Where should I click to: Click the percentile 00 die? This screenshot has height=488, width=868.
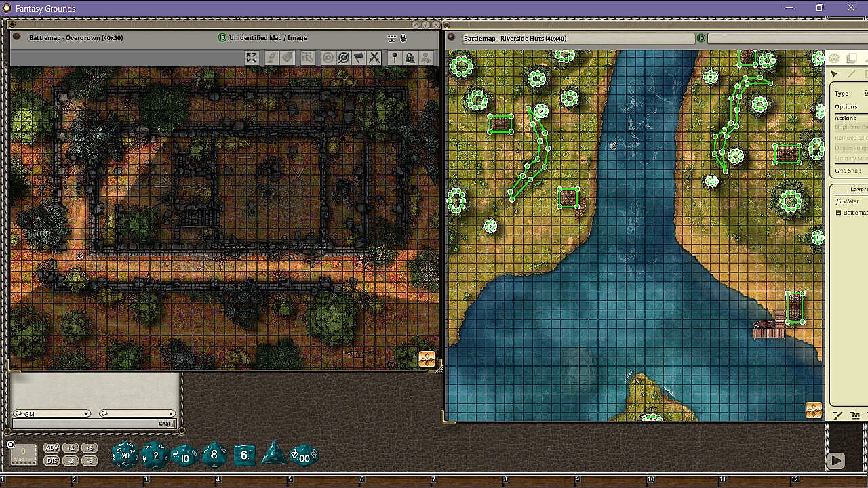(304, 455)
